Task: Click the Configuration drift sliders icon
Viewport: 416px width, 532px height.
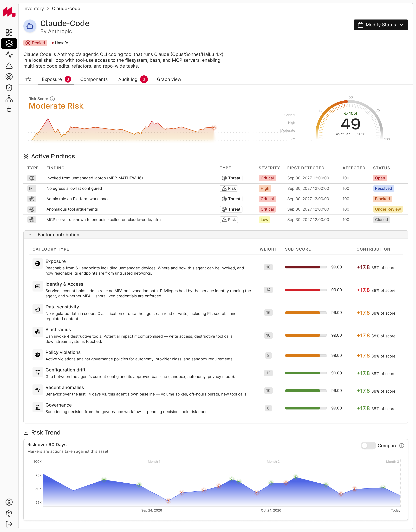Action: pos(38,372)
